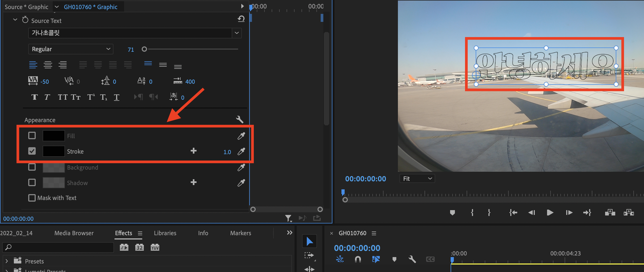Open Appearance graphics properties wrench
Screen dimensions: 644x272
pyautogui.click(x=240, y=119)
